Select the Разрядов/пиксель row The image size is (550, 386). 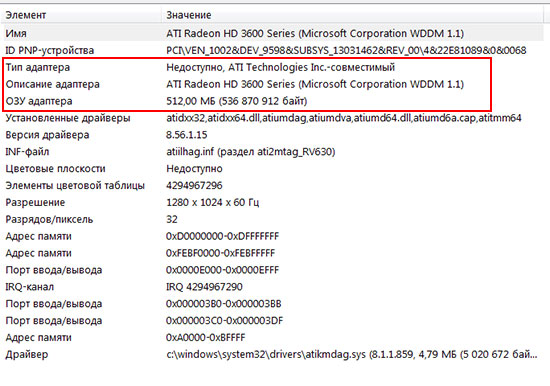[49, 219]
